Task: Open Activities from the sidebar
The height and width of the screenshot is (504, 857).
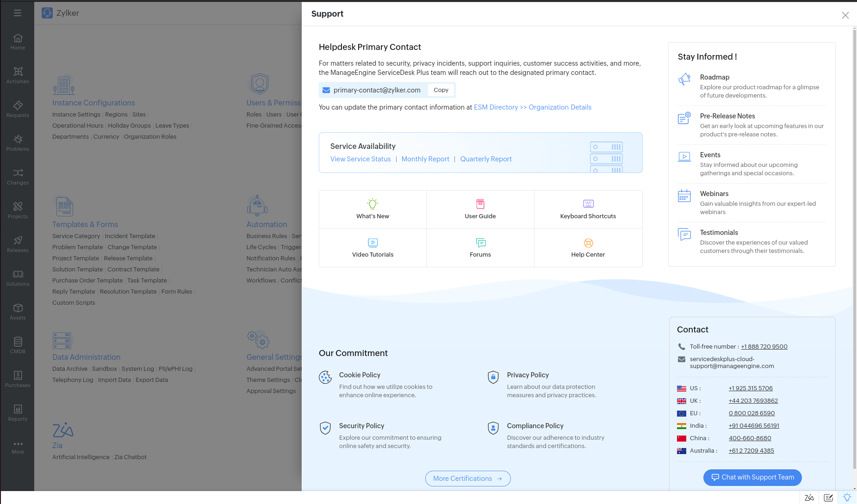Action: click(18, 75)
